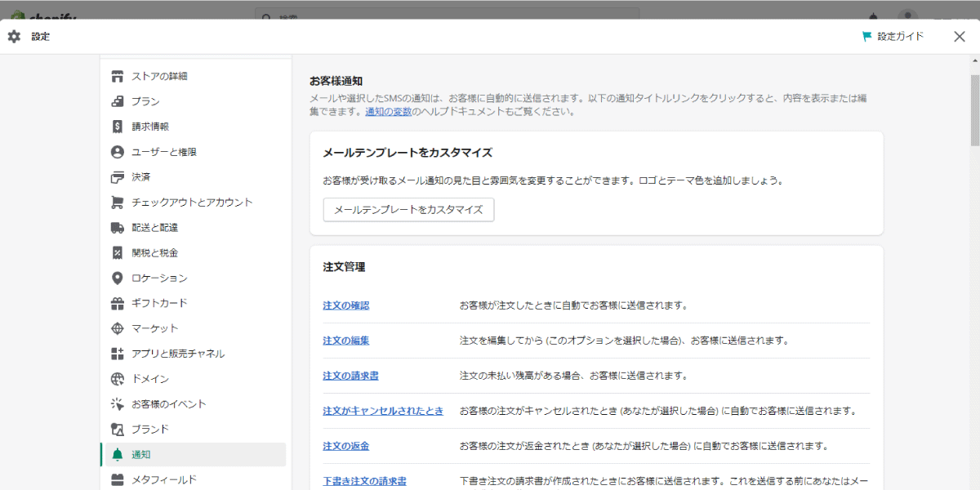Viewport: 980px width, 490px height.
Task: Click the metafields icon beside メタフィールド
Action: [x=118, y=479]
